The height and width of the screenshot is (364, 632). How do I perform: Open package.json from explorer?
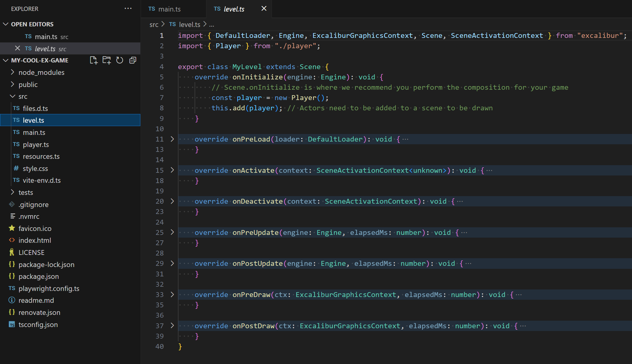pos(38,276)
